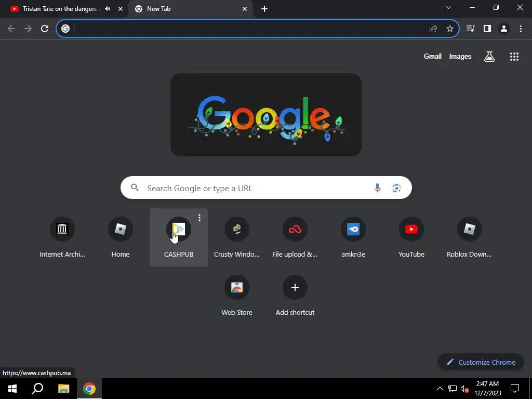Screen dimensions: 532x399
Task: Open the YouTube shortcut tile
Action: coord(411,237)
